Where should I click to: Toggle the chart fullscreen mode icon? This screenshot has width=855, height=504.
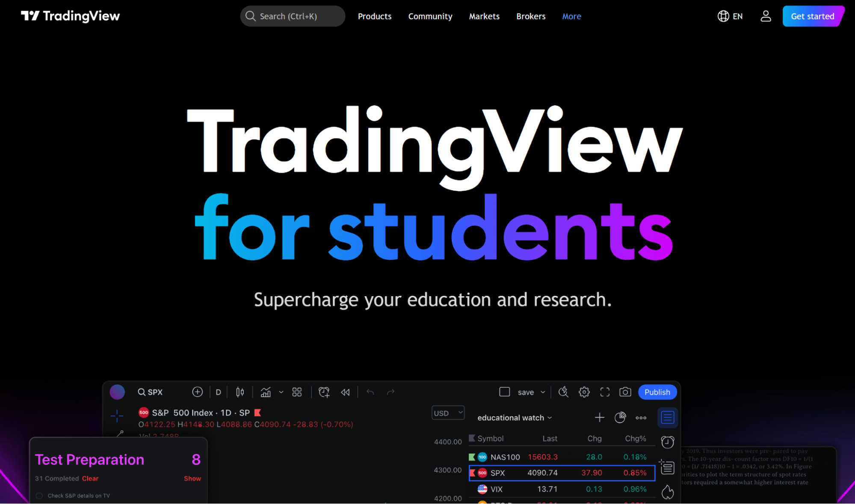point(605,392)
